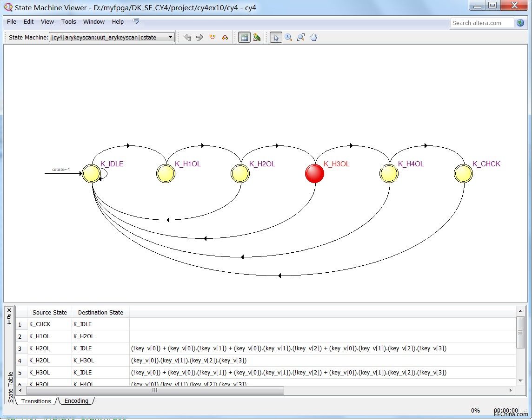
Task: Switch to the Encoding tab
Action: click(x=76, y=400)
